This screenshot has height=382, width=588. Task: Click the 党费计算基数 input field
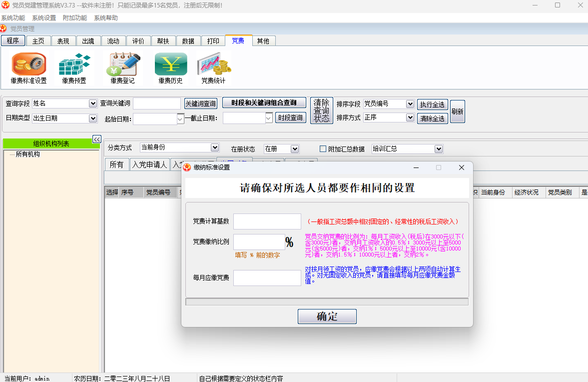tap(267, 221)
